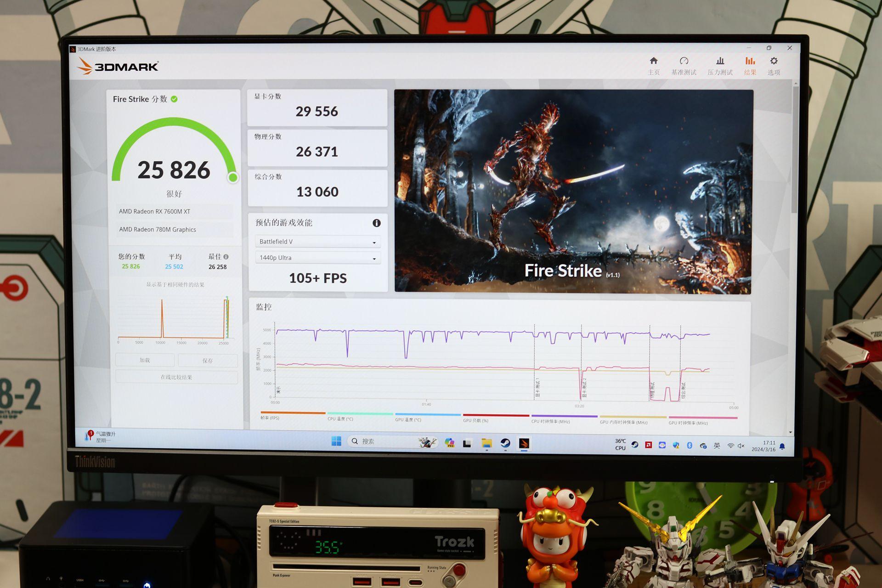
Task: Click the info icon next to 最佳 score
Action: (226, 257)
